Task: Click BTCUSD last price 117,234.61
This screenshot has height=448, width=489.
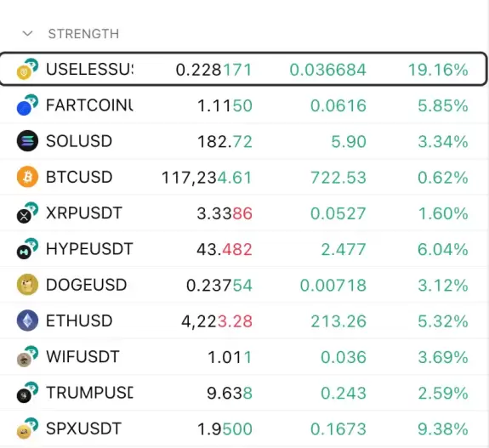Action: (x=207, y=178)
